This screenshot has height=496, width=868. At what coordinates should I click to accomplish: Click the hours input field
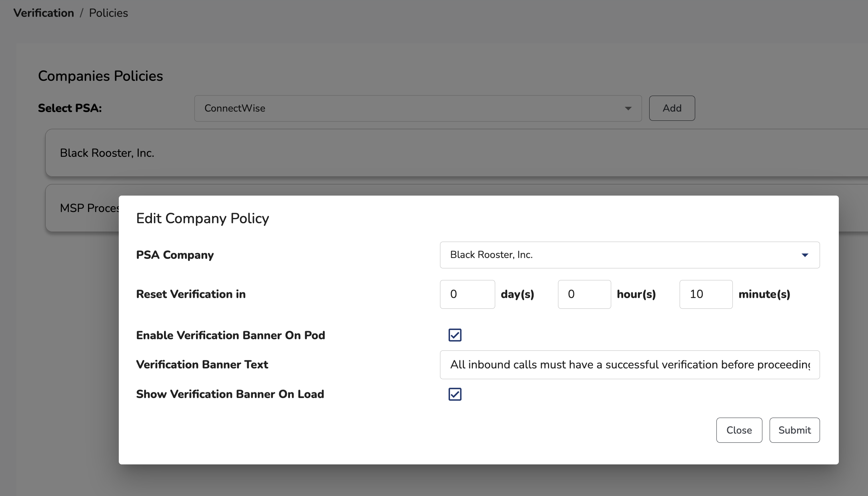pos(584,294)
